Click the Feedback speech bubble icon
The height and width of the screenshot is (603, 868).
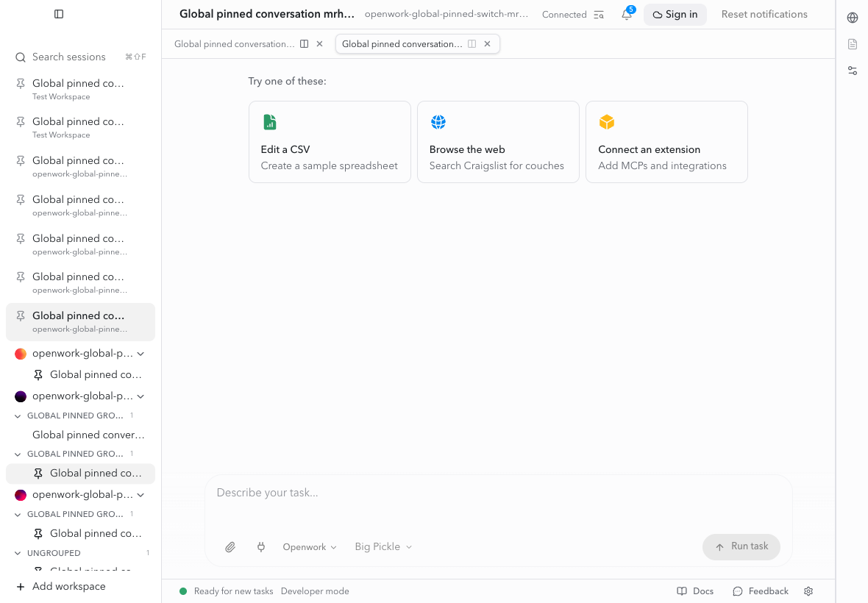point(737,591)
